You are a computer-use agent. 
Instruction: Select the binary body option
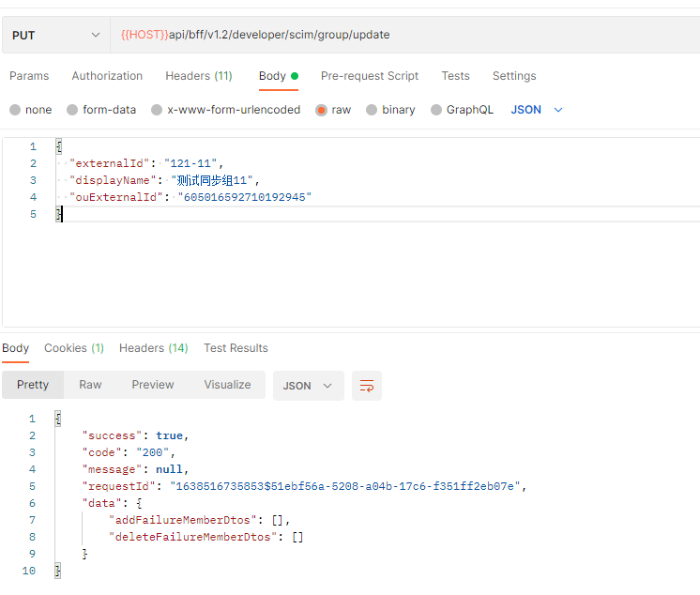(372, 110)
